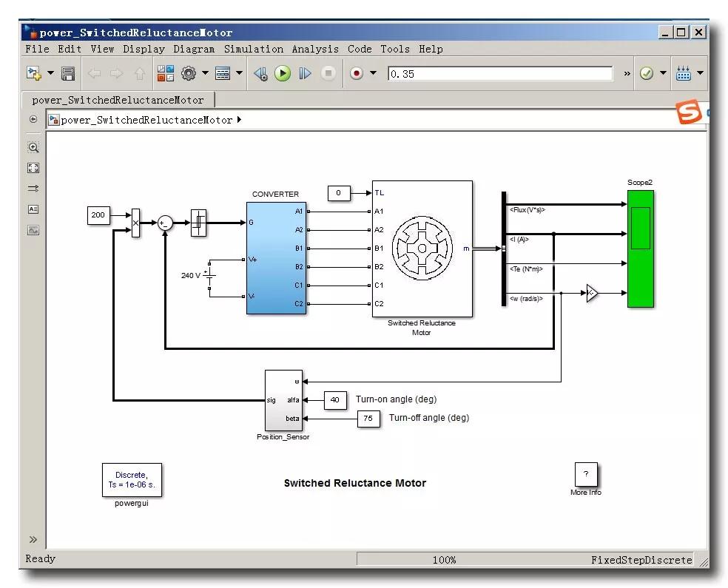Click the powergui Discrete block

tap(131, 480)
